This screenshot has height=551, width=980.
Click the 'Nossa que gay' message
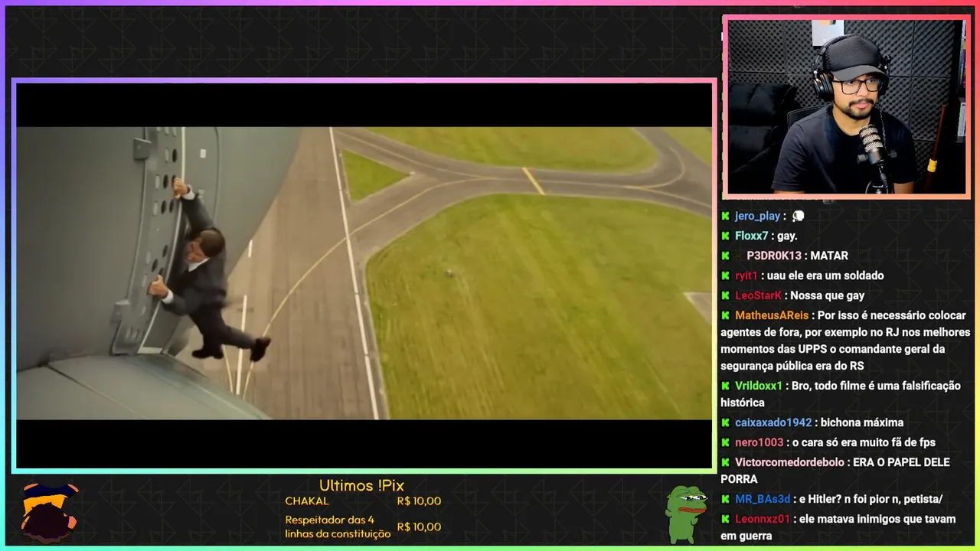[828, 295]
